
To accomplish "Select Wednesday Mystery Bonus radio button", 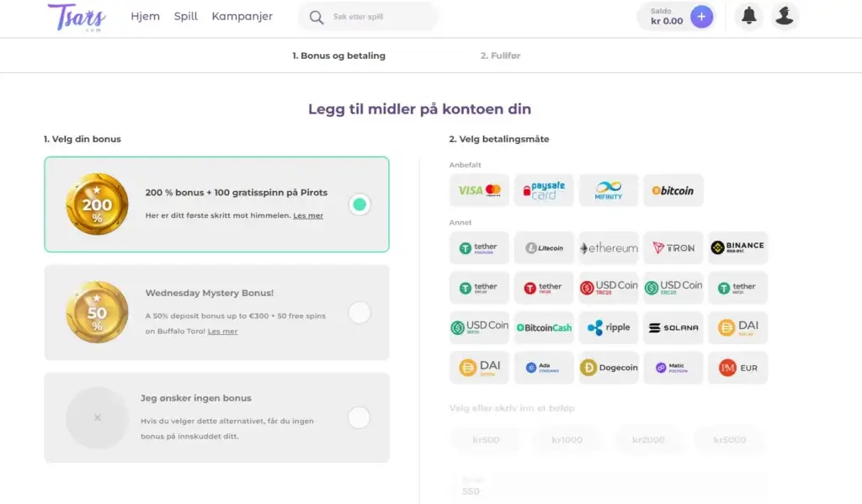I will click(359, 313).
